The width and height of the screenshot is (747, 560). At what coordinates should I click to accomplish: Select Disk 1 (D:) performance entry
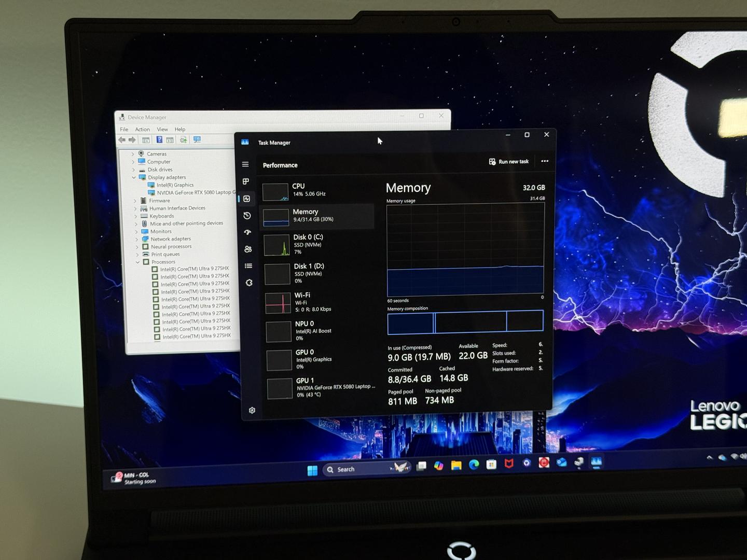(319, 273)
